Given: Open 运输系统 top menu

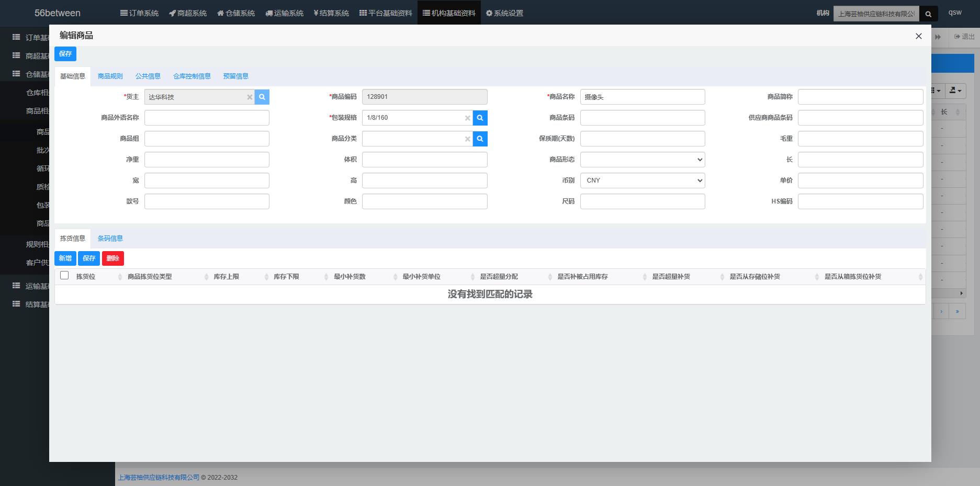Looking at the screenshot, I should click(284, 13).
